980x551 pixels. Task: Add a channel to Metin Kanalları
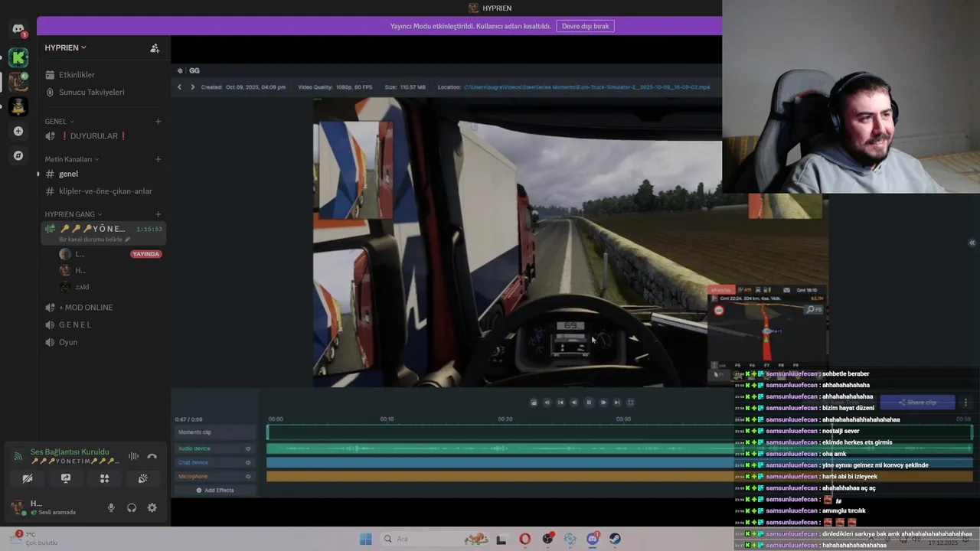click(x=158, y=159)
